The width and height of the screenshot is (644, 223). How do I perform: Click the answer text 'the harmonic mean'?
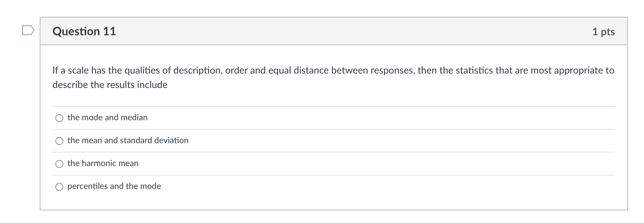click(x=103, y=163)
